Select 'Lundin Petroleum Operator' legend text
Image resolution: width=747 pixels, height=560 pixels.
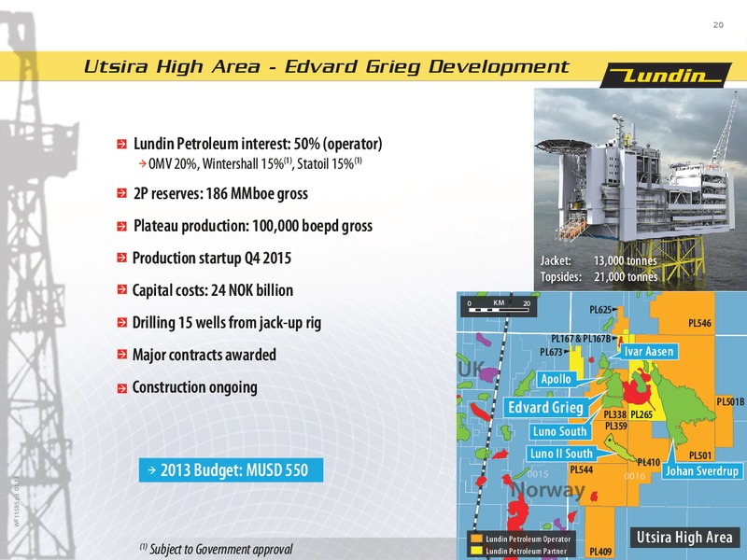click(x=528, y=539)
